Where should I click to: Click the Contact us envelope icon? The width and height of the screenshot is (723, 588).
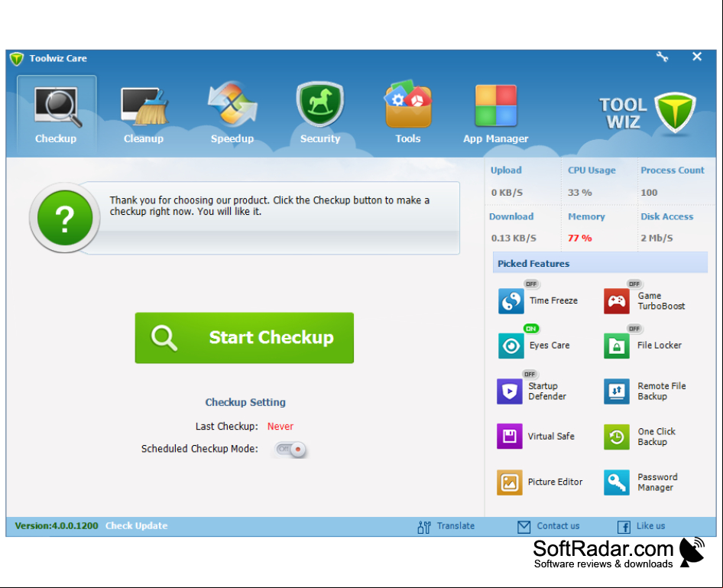524,527
